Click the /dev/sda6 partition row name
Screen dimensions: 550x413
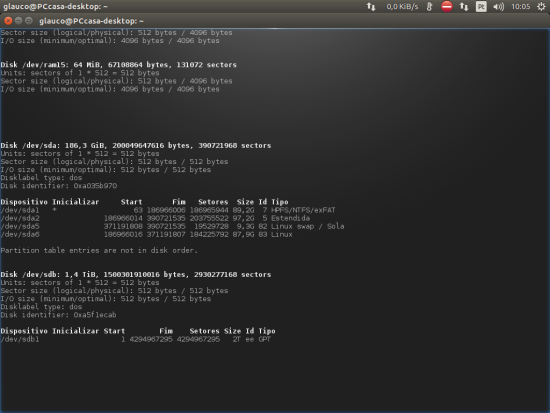(x=20, y=234)
